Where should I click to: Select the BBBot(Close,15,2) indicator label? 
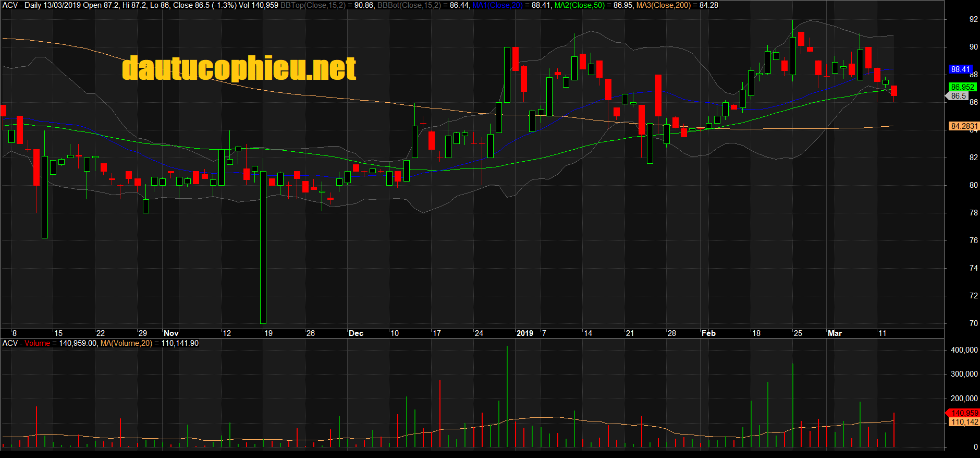pos(409,5)
